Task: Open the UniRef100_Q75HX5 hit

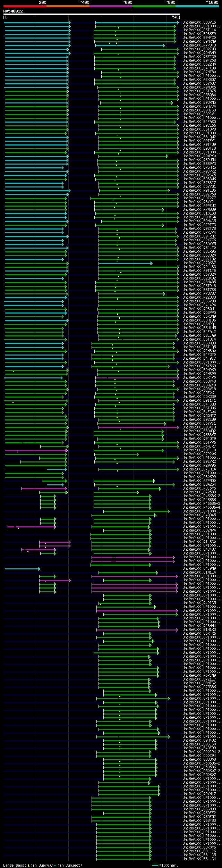Action: pyautogui.click(x=199, y=167)
